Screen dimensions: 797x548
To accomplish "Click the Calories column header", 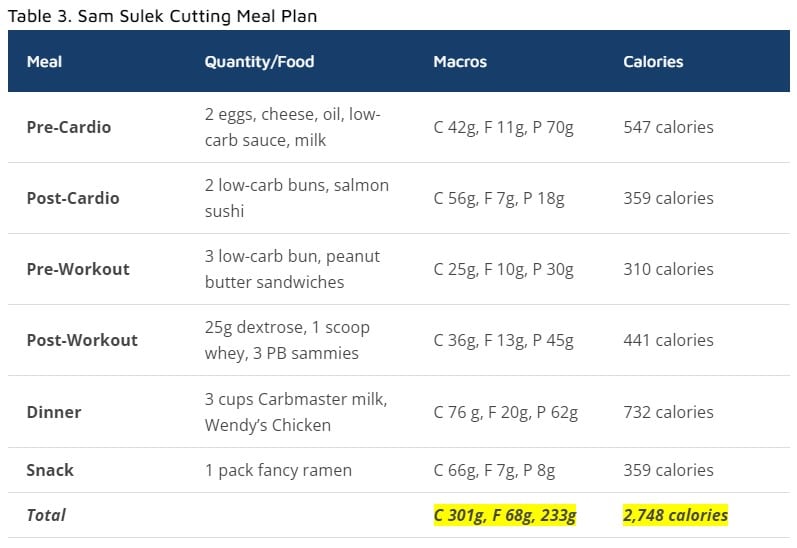I will (653, 62).
